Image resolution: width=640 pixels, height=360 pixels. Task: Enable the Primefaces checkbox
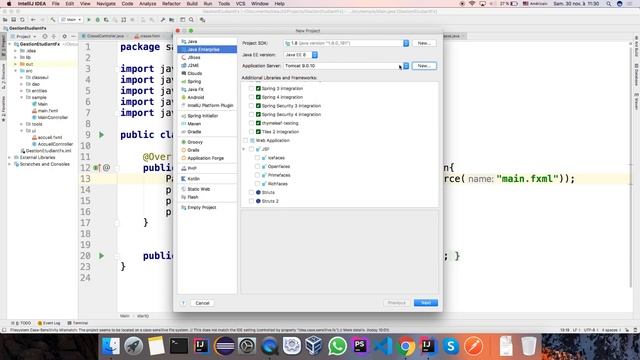click(257, 175)
